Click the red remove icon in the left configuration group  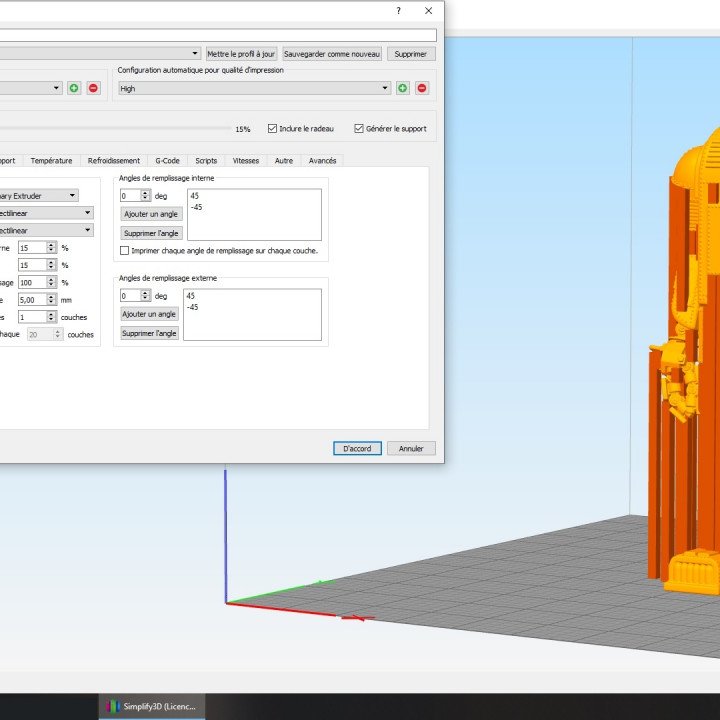(x=93, y=88)
